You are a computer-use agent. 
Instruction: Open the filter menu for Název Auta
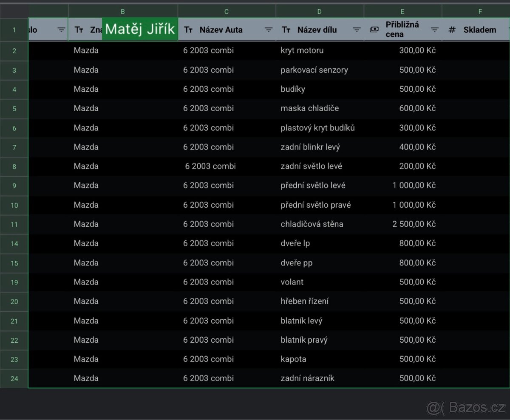click(269, 30)
